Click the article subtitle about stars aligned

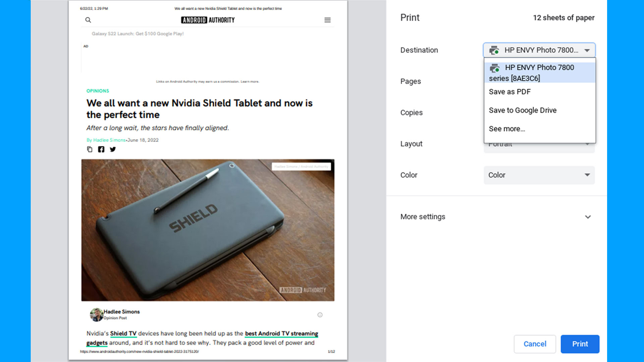click(158, 128)
